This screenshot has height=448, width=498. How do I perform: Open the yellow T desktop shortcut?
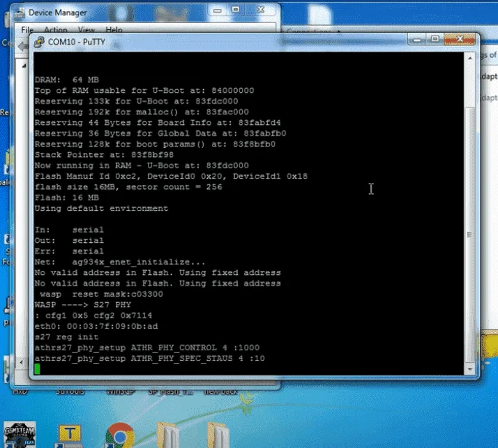[69, 436]
